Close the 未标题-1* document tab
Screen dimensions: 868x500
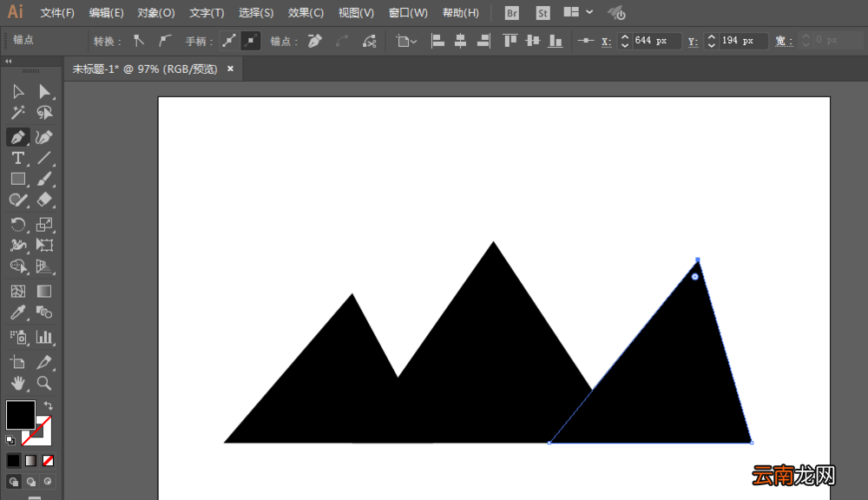click(230, 69)
